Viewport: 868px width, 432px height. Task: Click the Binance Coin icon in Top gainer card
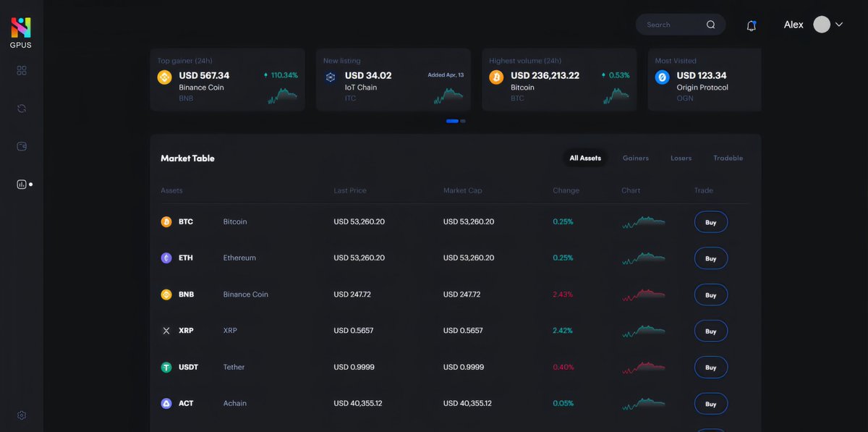(x=164, y=77)
